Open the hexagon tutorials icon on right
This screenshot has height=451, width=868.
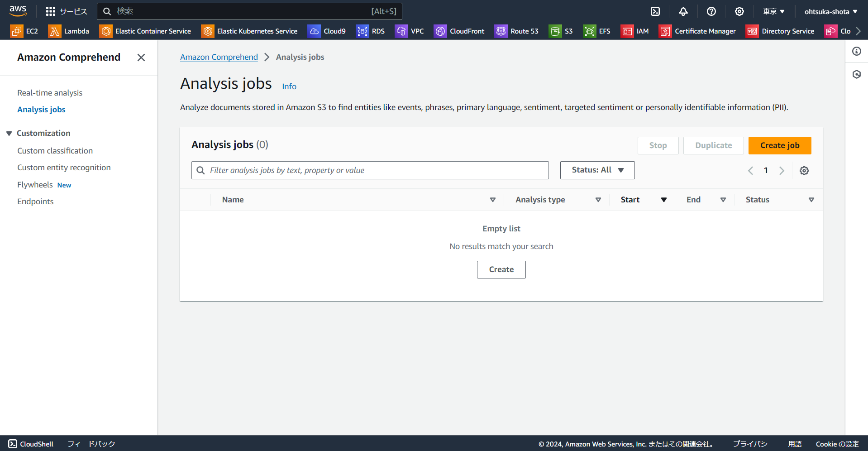click(857, 74)
